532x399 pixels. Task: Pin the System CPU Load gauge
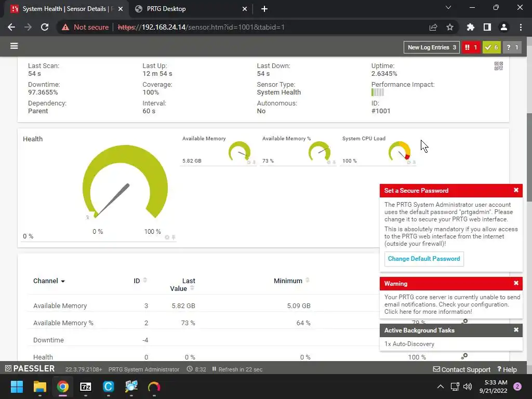pyautogui.click(x=414, y=162)
